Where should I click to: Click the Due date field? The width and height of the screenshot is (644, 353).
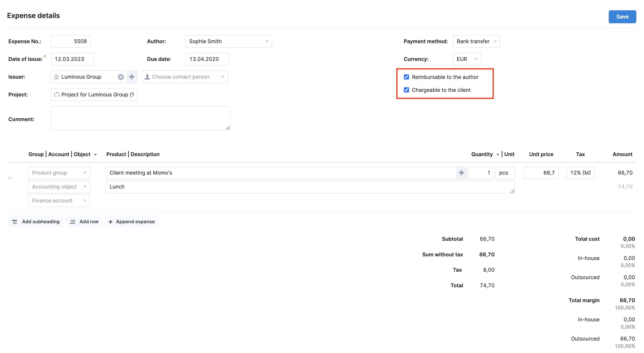point(207,59)
